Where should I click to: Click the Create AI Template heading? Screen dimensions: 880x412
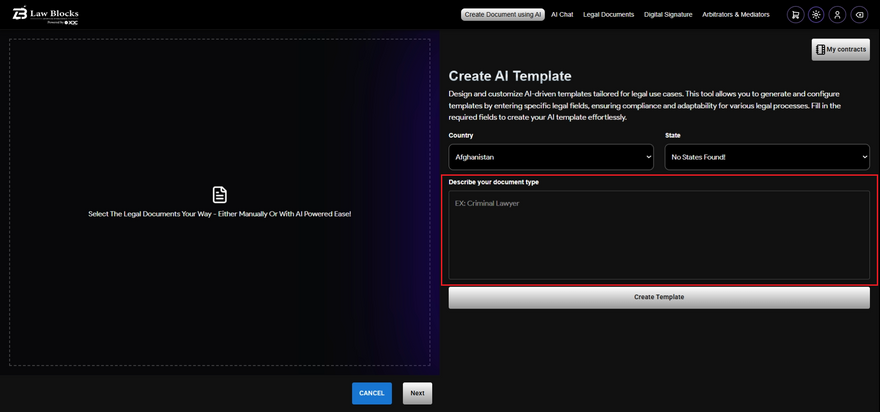[x=510, y=76]
